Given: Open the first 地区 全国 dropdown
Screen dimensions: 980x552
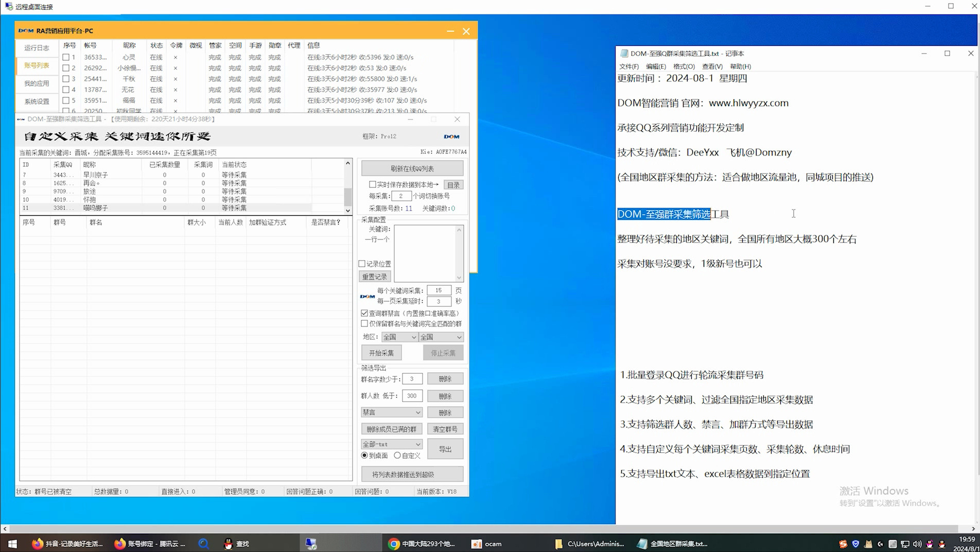Looking at the screenshot, I should [400, 337].
